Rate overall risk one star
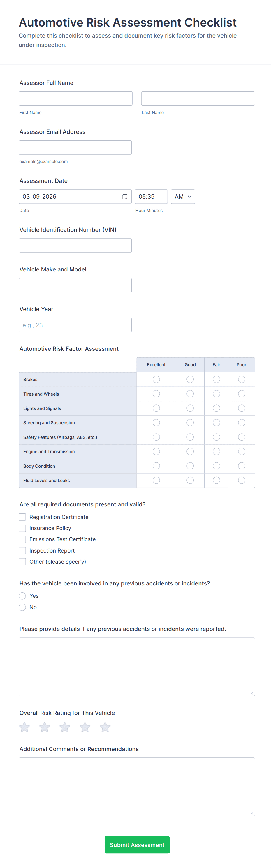 [x=24, y=727]
